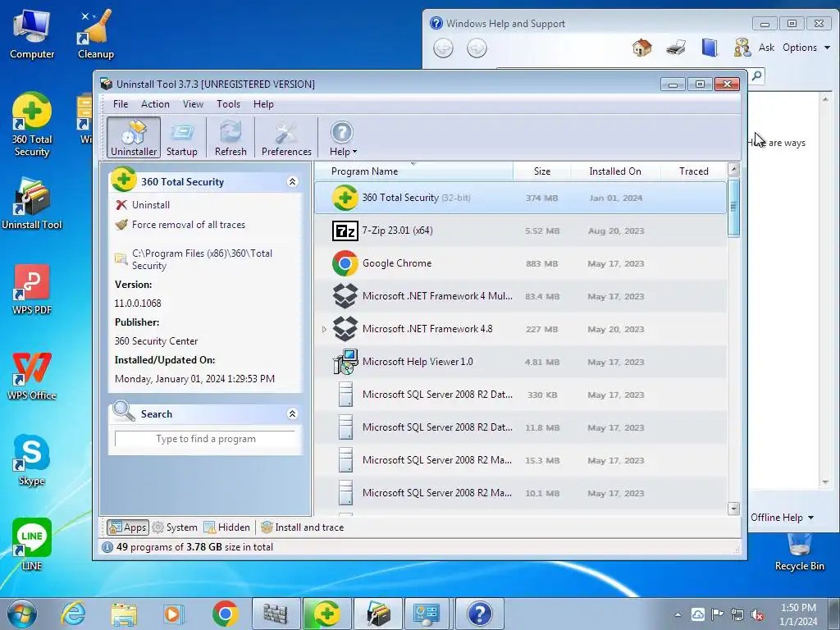Select the SQL Server 2008 R2 15.3 MB entry
Viewport: 840px width, 630px height.
tap(520, 460)
